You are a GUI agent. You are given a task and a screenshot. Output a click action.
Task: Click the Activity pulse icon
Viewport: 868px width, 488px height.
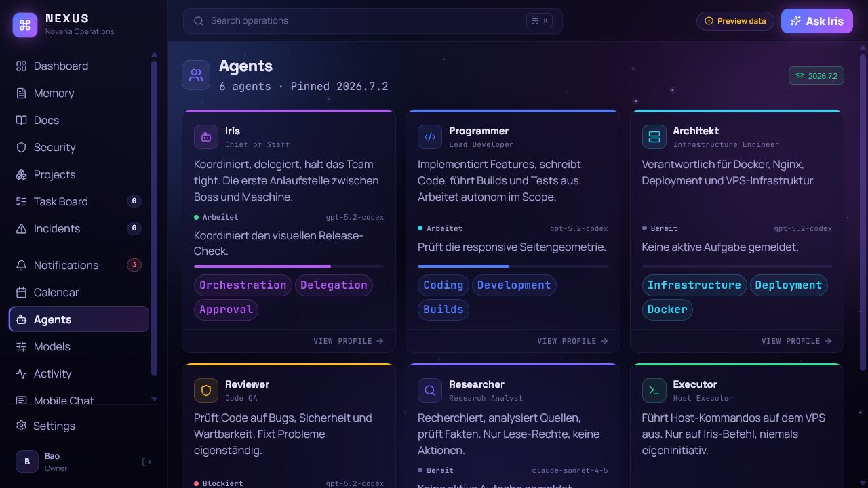pos(21,373)
